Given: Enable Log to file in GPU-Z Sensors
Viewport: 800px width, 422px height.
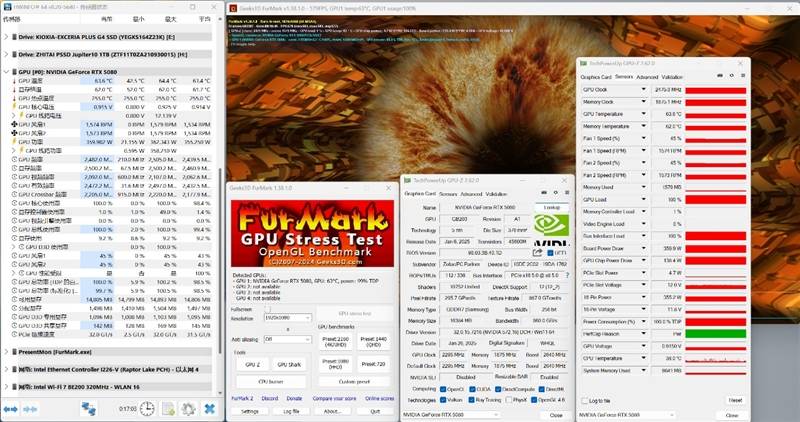Looking at the screenshot, I should pos(585,401).
